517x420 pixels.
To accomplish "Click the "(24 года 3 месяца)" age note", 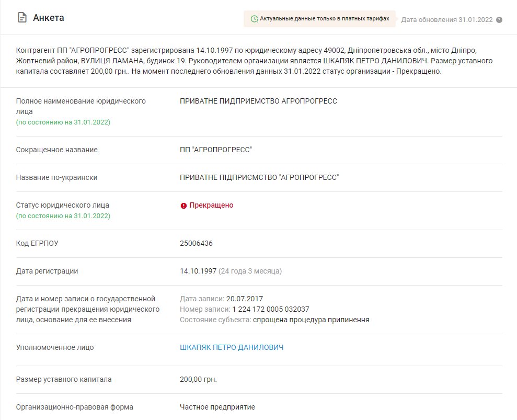I will pos(250,271).
